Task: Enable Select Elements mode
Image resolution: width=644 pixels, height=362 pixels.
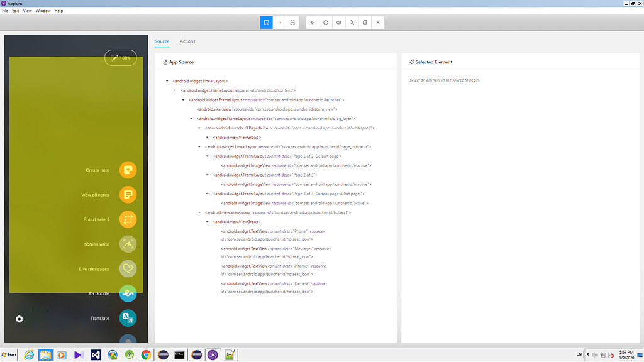Action: coord(266,22)
